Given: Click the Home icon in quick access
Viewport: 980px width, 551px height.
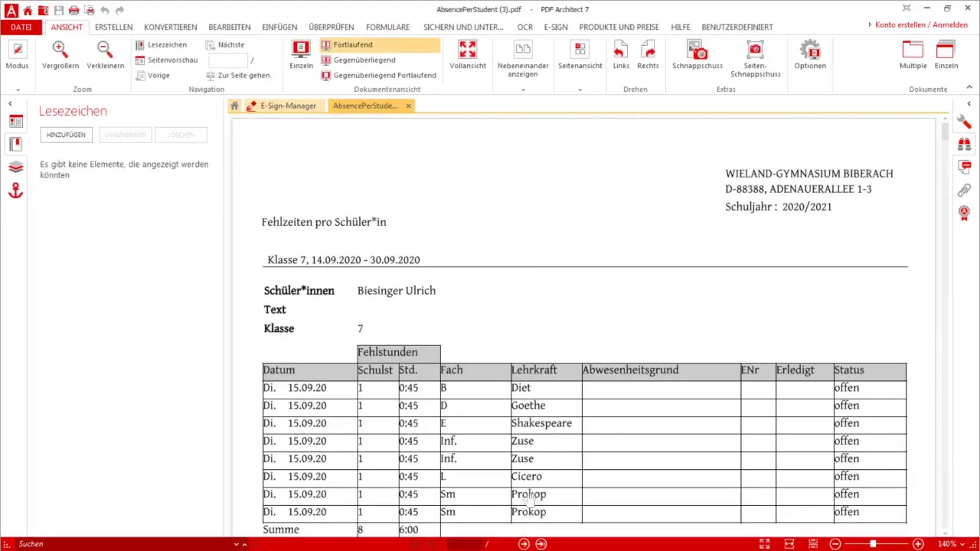Looking at the screenshot, I should [28, 10].
